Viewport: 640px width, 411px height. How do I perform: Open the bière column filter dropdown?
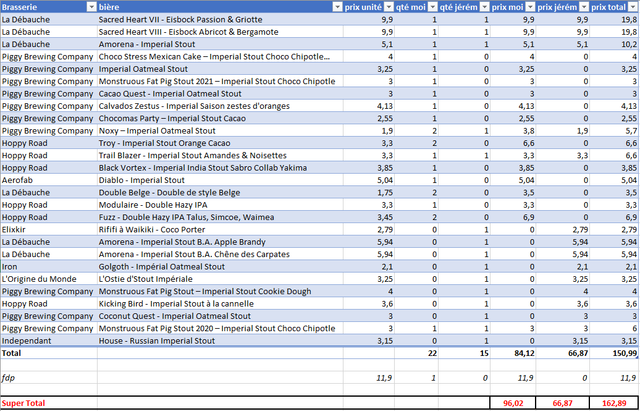coord(337,7)
